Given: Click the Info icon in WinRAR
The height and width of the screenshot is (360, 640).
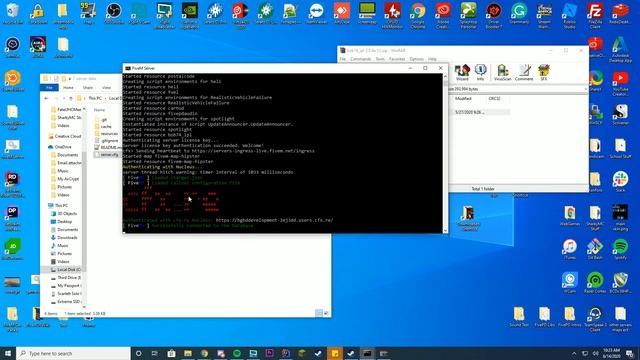Looking at the screenshot, I should [x=480, y=73].
